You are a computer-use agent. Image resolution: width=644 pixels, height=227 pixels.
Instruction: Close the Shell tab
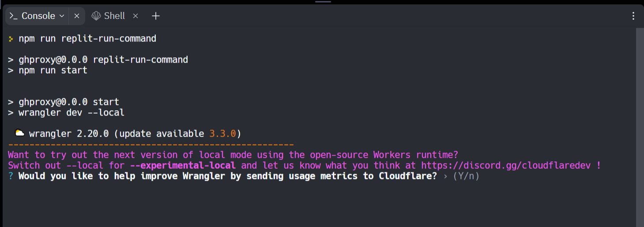pos(136,16)
